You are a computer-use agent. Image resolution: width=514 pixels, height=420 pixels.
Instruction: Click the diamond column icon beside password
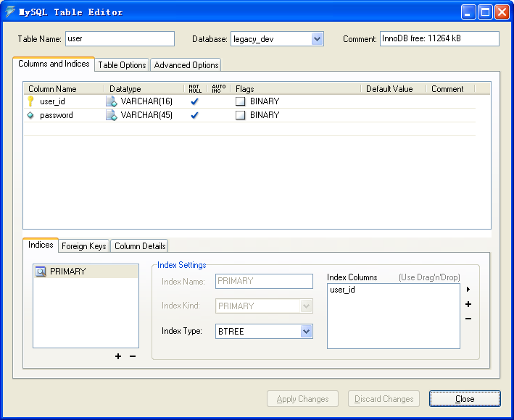pos(30,115)
